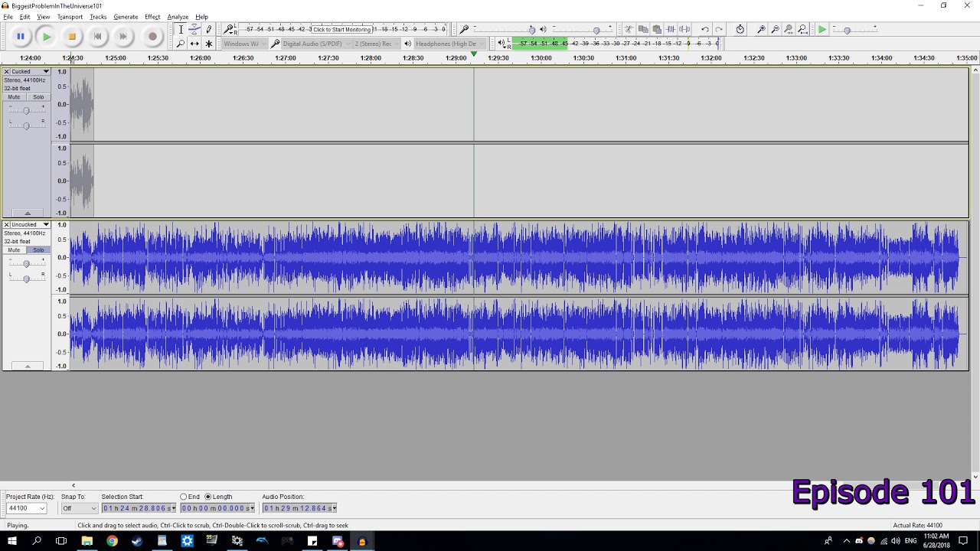Image resolution: width=980 pixels, height=551 pixels.
Task: Collapse the Uncucked track
Action: point(28,367)
